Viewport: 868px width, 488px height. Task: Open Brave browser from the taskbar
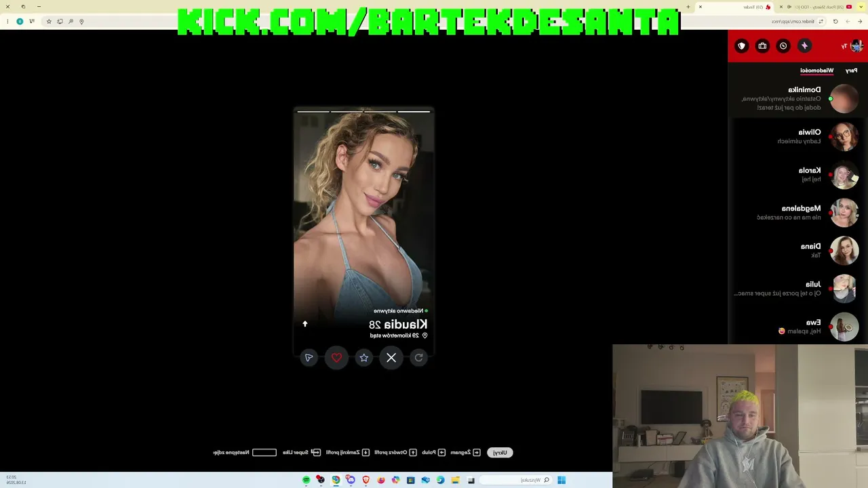pyautogui.click(x=366, y=481)
